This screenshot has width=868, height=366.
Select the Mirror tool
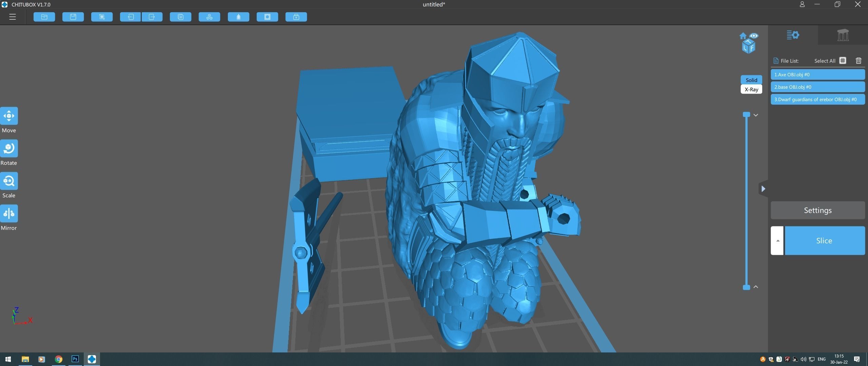coord(9,213)
